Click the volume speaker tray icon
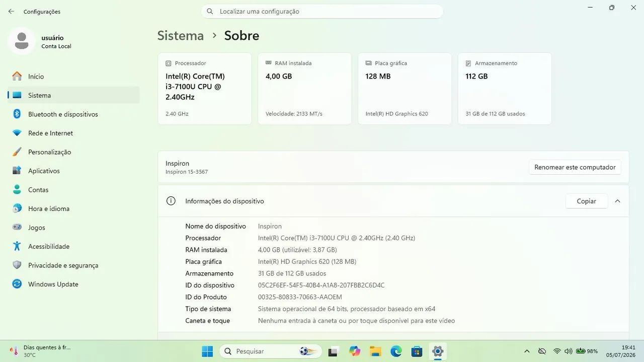Screen dimensions: 644x362 pos(569,351)
